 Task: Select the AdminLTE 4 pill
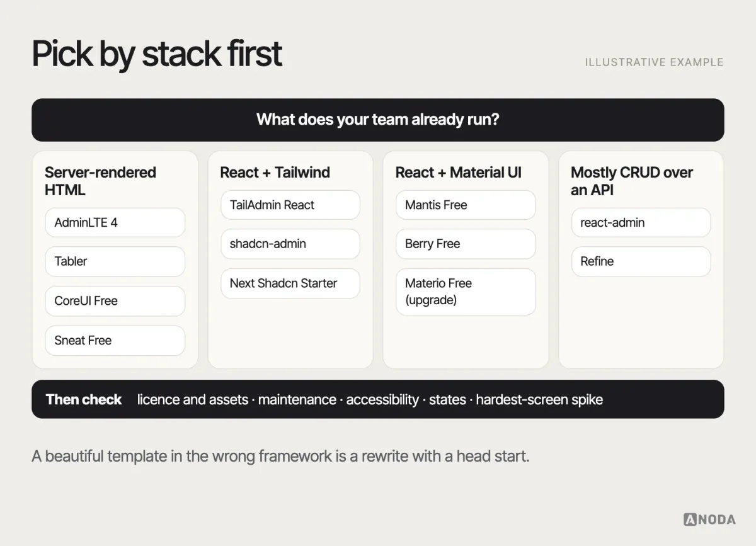[115, 222]
